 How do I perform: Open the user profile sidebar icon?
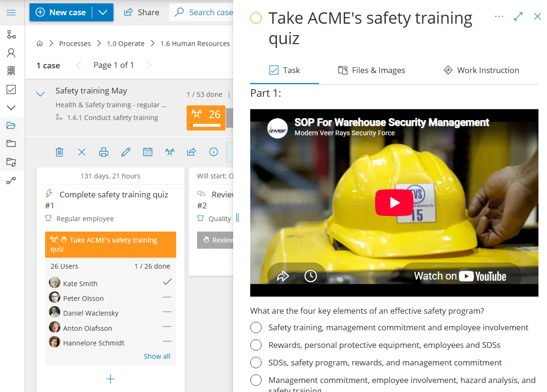click(x=11, y=53)
